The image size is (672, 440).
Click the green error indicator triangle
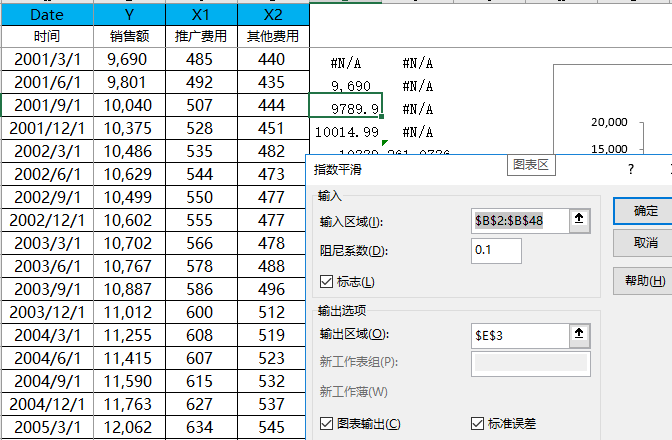[384, 143]
